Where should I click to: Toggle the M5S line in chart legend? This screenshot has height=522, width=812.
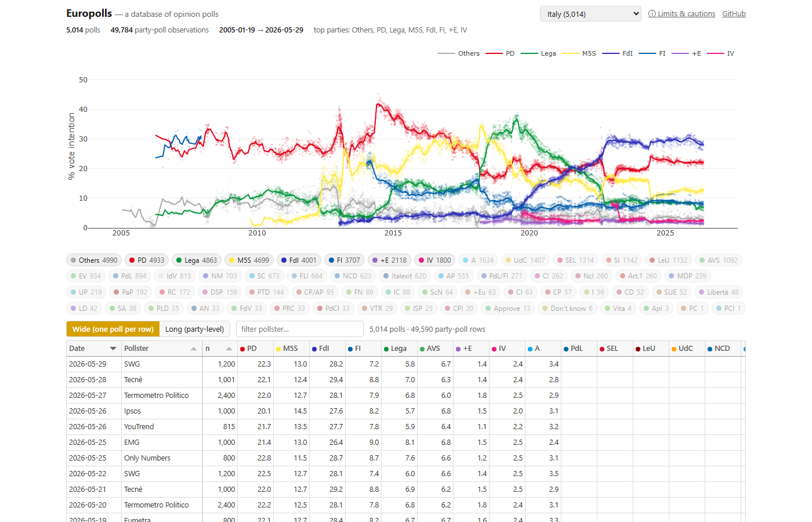coord(579,53)
